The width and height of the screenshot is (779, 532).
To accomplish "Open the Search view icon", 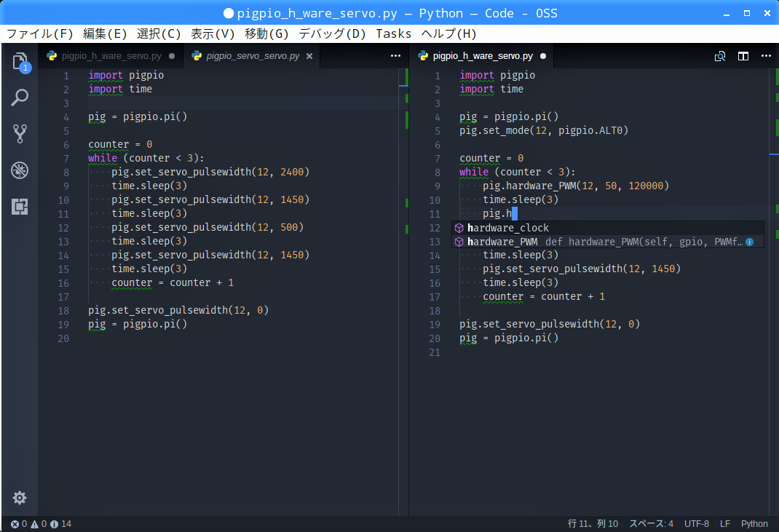I will click(x=20, y=98).
